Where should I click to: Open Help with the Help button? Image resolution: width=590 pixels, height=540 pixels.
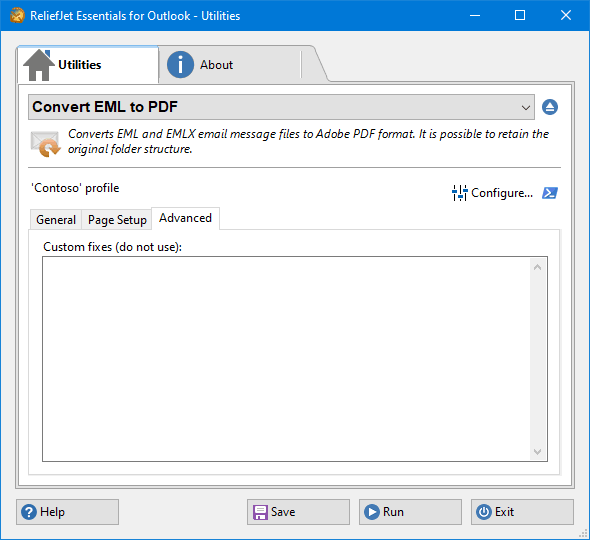pos(67,512)
